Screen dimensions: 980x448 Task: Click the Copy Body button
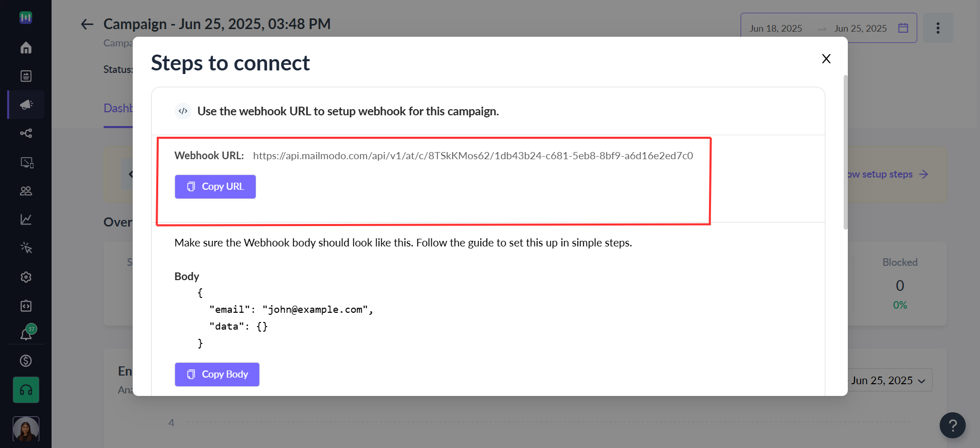217,375
